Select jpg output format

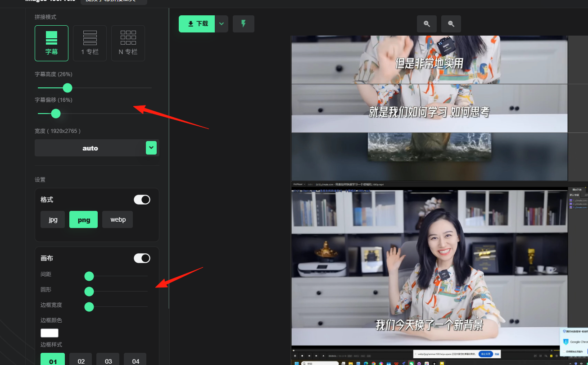click(x=53, y=219)
